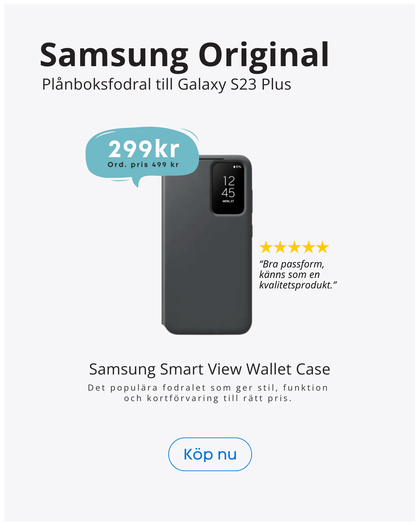Click the "MON, 27" date on the case display
The width and height of the screenshot is (420, 525).
coord(228,201)
